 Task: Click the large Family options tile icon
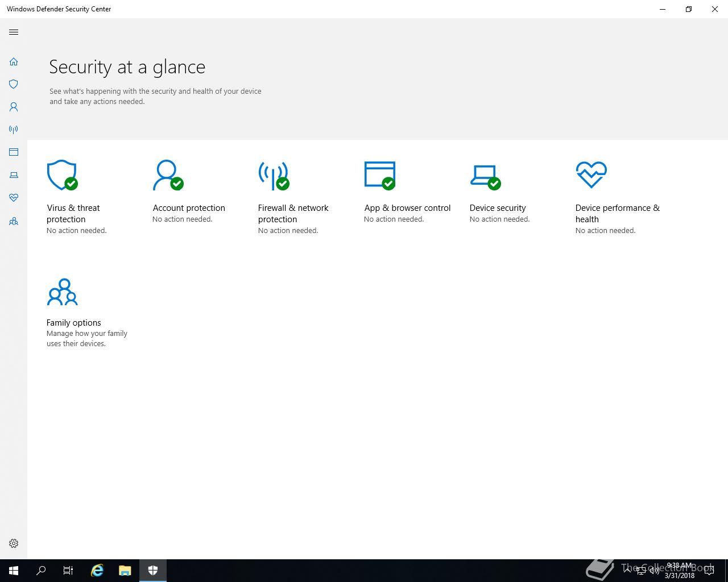(62, 292)
